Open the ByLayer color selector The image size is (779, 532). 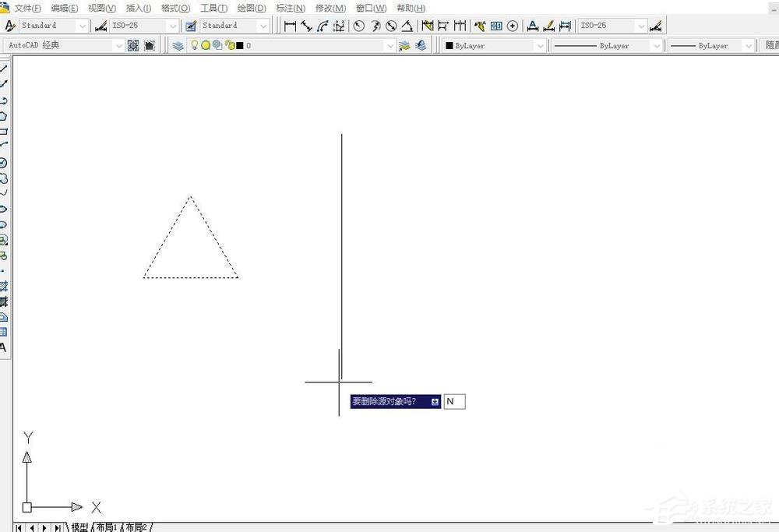pyautogui.click(x=495, y=46)
